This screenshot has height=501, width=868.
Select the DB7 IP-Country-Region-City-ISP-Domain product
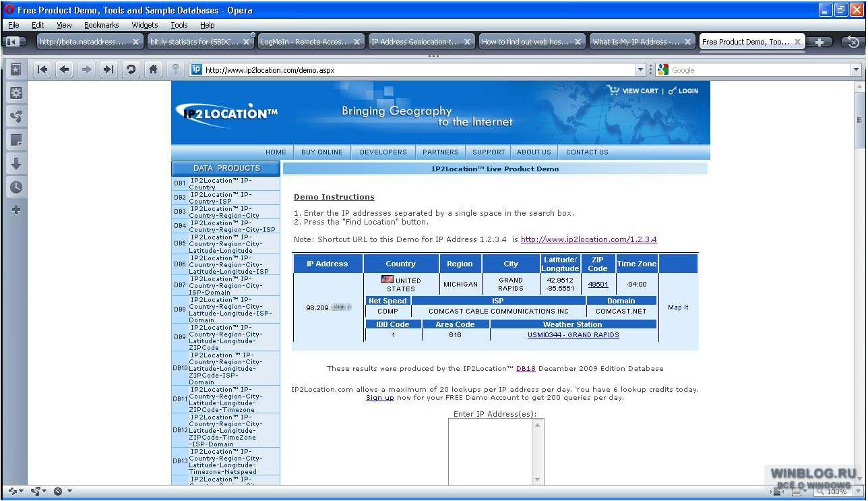click(x=226, y=285)
